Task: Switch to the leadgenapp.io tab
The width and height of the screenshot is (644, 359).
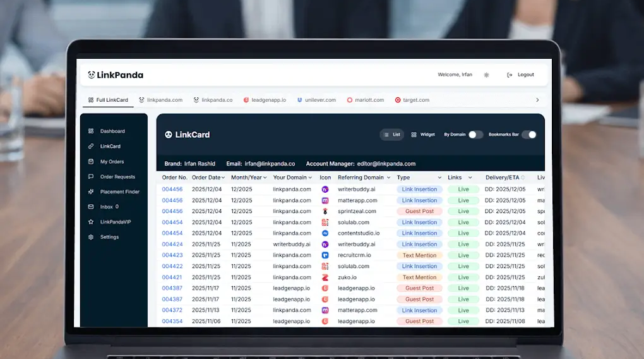Action: coord(265,100)
